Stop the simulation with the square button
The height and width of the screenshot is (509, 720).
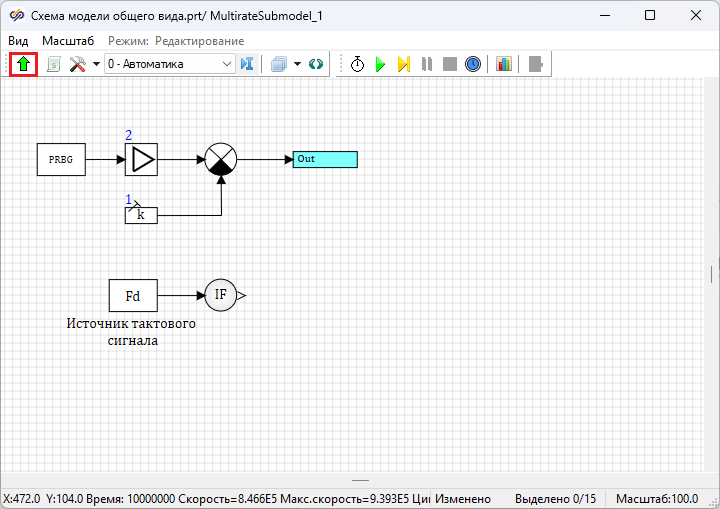pos(450,64)
